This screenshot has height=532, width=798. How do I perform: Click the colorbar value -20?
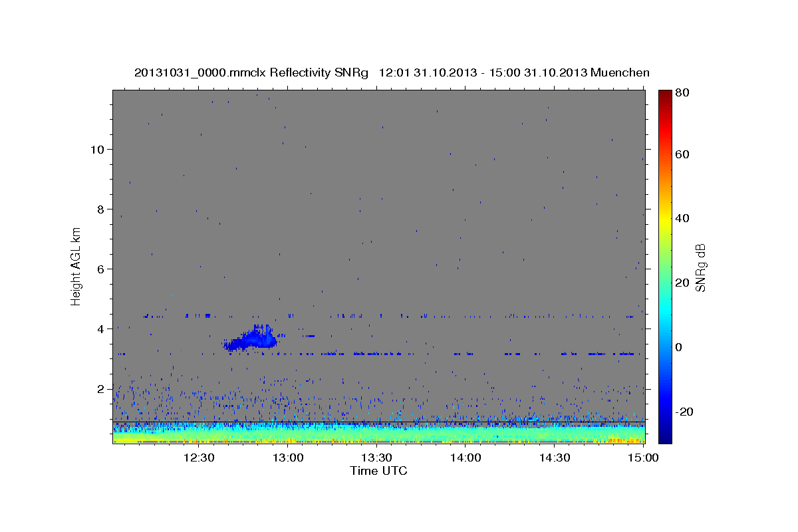683,412
